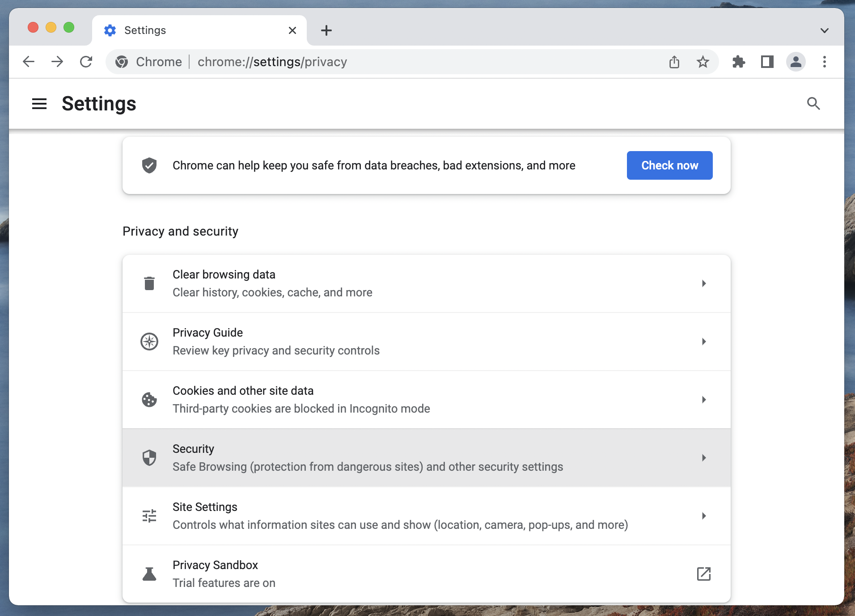Open Cookies and other site data
The height and width of the screenshot is (616, 855).
[x=427, y=400]
